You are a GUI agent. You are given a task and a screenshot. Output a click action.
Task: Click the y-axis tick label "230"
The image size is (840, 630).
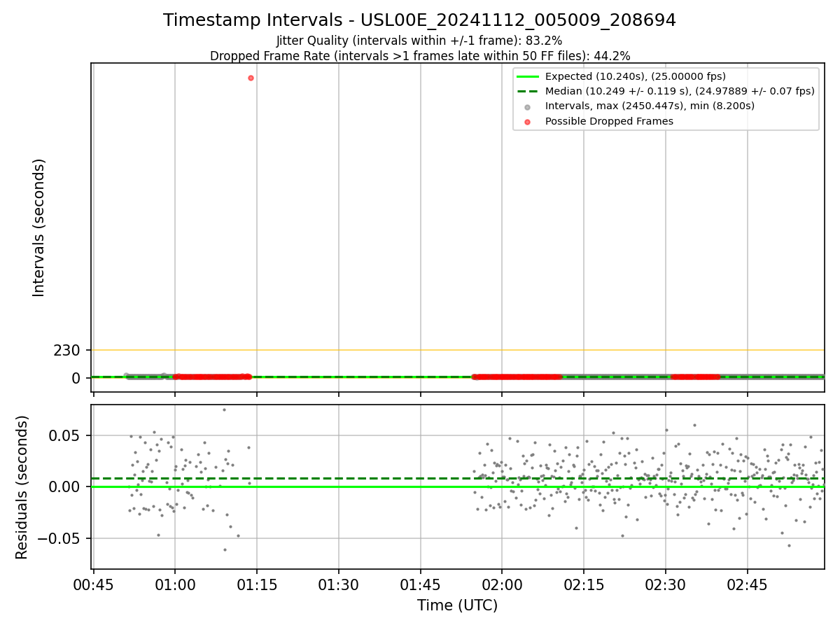[68, 350]
